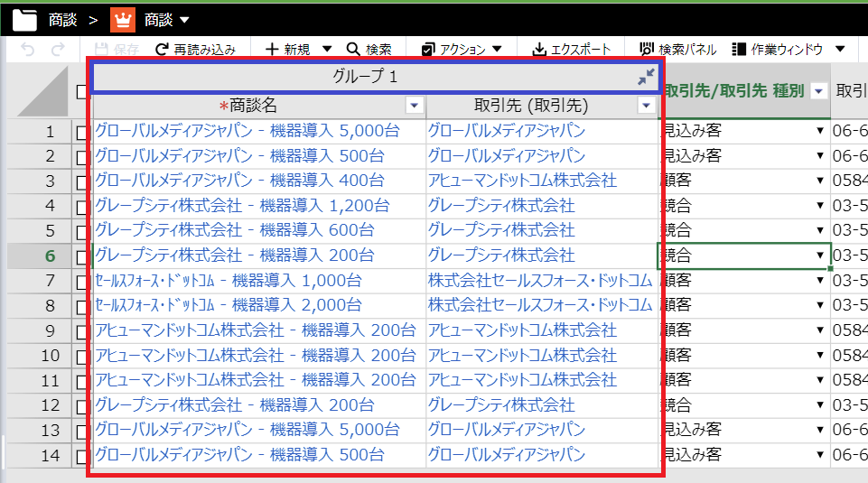868x483 pixels.
Task: Open link 機器導入 5,000台 in row 1
Action: click(x=247, y=131)
